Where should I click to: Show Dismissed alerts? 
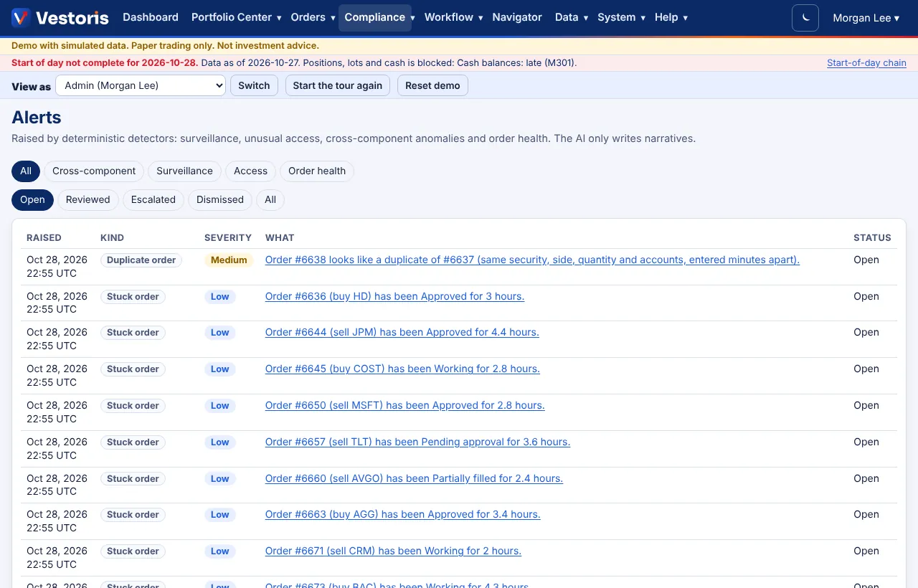220,199
